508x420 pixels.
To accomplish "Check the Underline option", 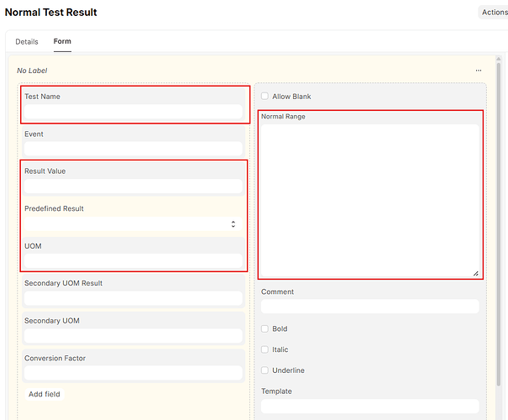I will pos(265,370).
